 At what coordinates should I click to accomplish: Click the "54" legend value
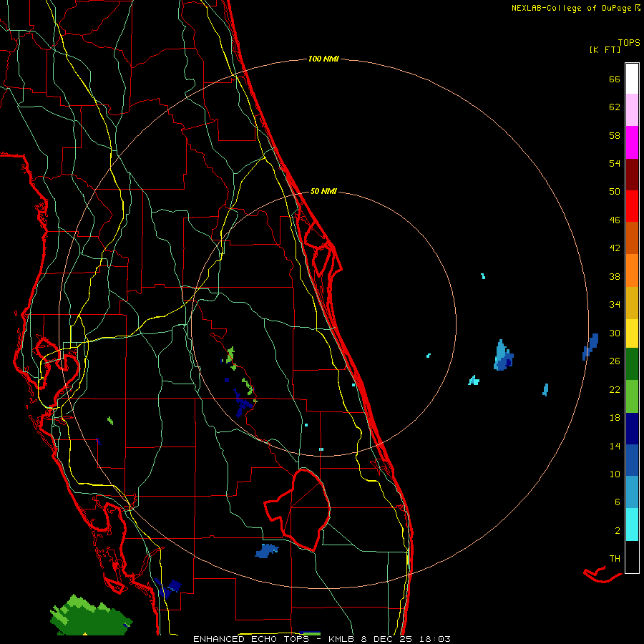[x=615, y=163]
